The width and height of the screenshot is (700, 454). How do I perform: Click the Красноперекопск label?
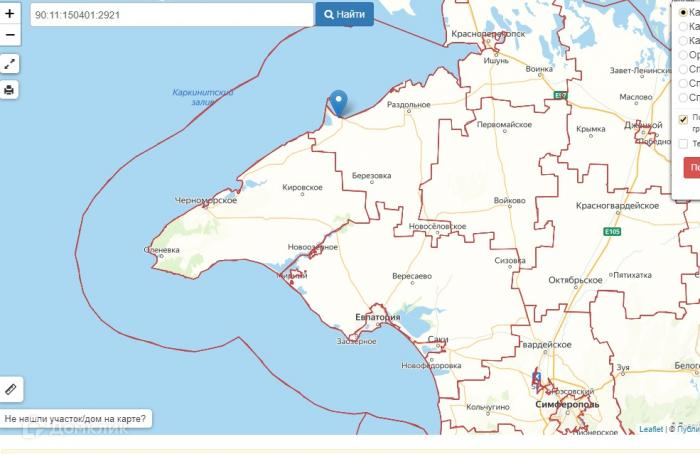(x=488, y=34)
